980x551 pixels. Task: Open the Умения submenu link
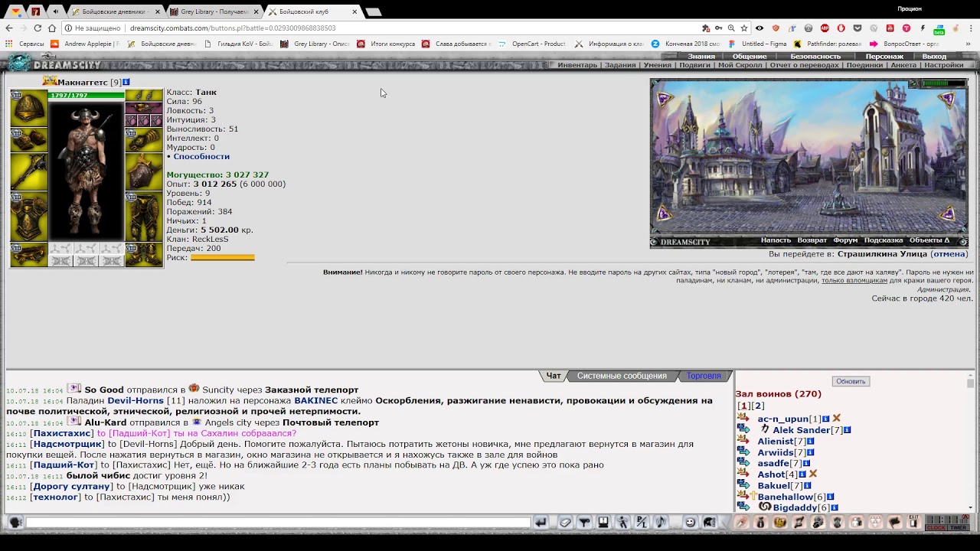click(x=658, y=65)
